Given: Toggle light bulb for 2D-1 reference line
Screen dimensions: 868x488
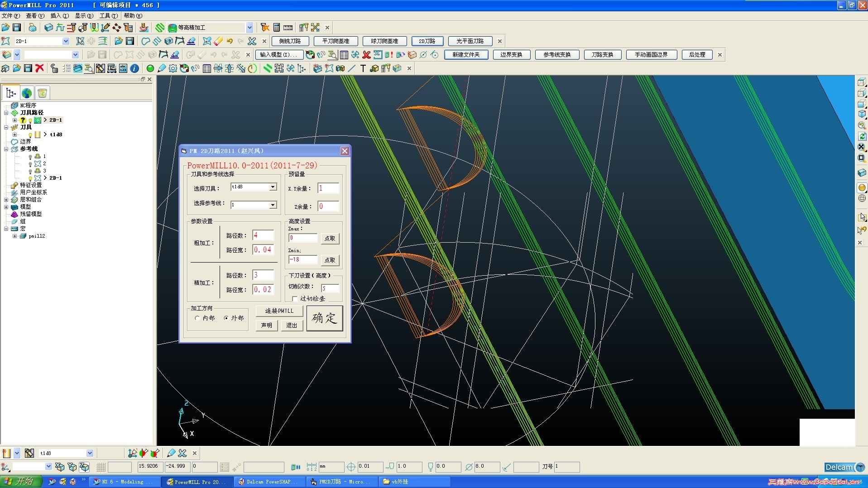Looking at the screenshot, I should (x=30, y=178).
